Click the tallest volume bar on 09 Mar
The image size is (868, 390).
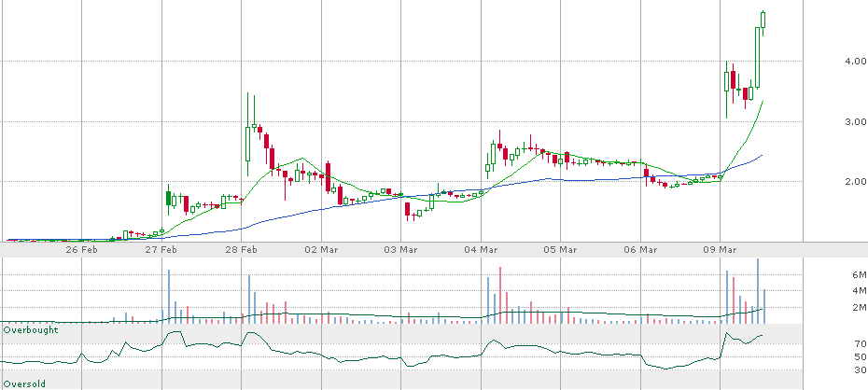pyautogui.click(x=757, y=291)
